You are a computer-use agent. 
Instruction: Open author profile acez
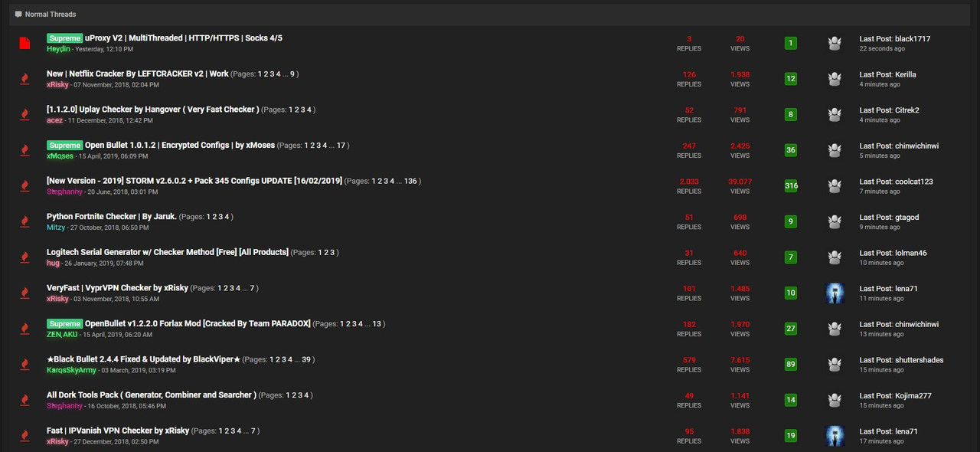[x=54, y=120]
